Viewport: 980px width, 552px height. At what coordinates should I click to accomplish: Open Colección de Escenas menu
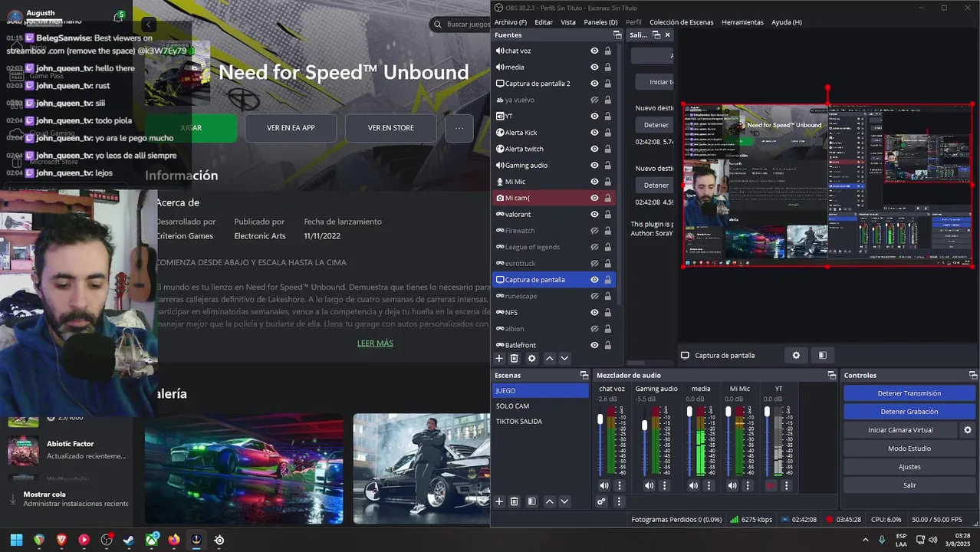[x=682, y=22]
